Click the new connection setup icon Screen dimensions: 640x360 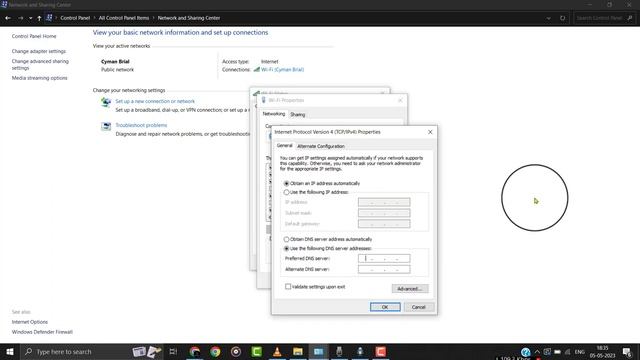[x=106, y=102]
